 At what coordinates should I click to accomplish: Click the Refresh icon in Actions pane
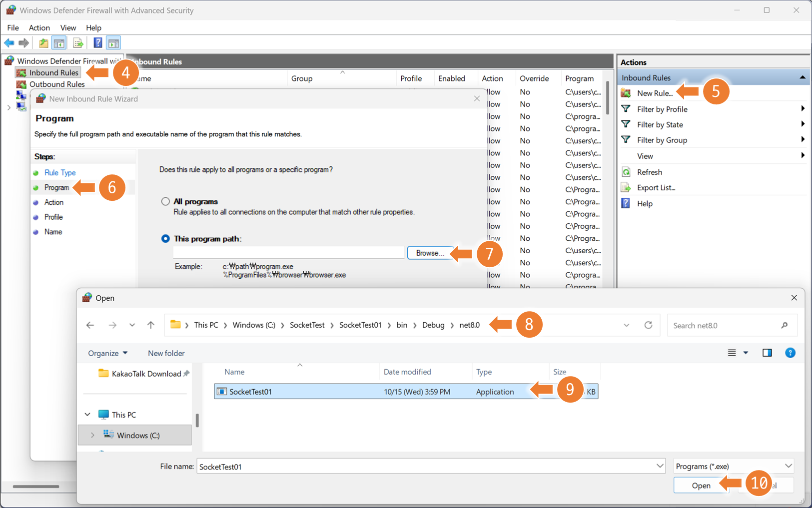pyautogui.click(x=626, y=172)
